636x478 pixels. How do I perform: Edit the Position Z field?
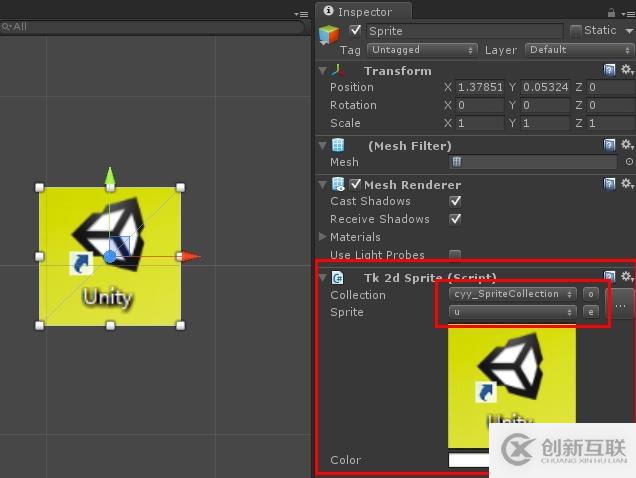point(610,87)
